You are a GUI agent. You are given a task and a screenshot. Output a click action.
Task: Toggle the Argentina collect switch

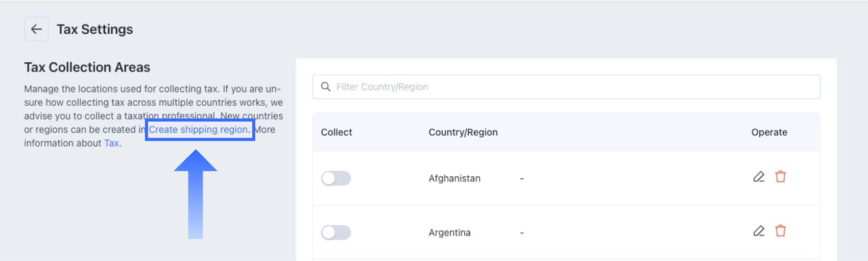point(336,232)
